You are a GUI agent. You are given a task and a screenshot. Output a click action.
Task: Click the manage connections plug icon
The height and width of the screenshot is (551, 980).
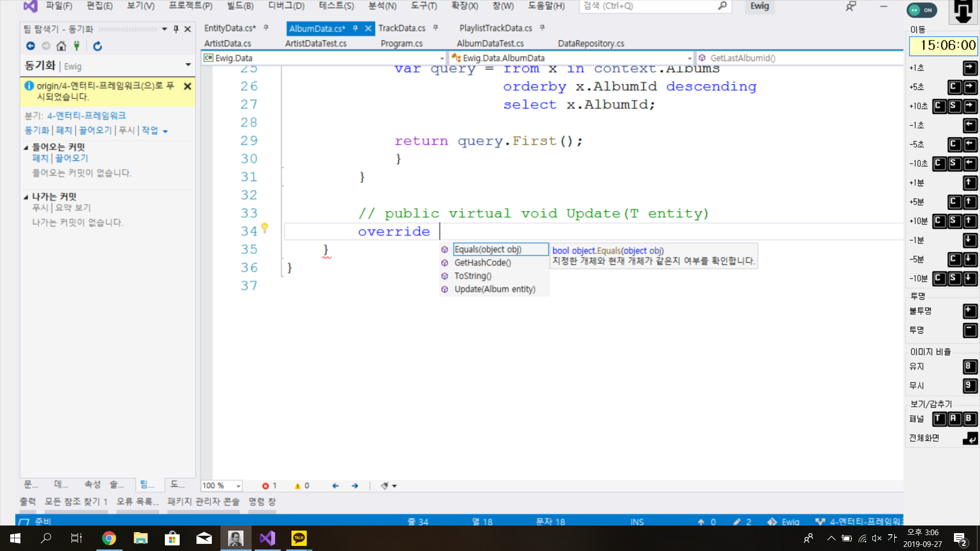tap(77, 46)
